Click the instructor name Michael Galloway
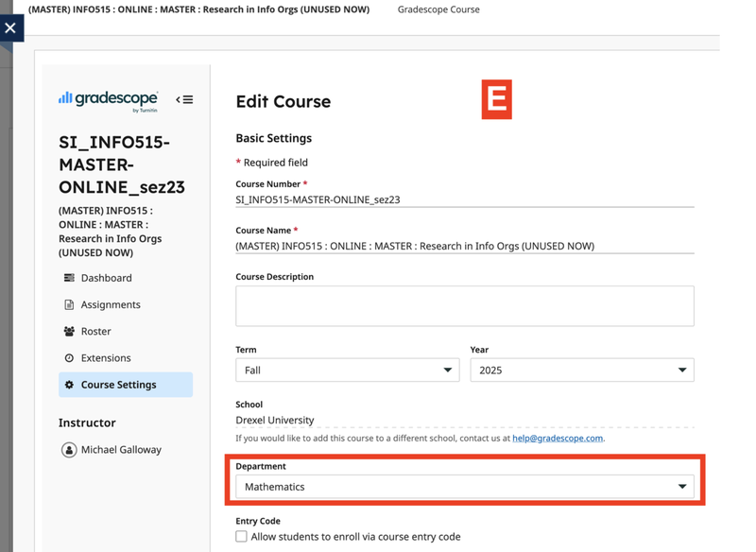756x552 pixels. tap(121, 450)
